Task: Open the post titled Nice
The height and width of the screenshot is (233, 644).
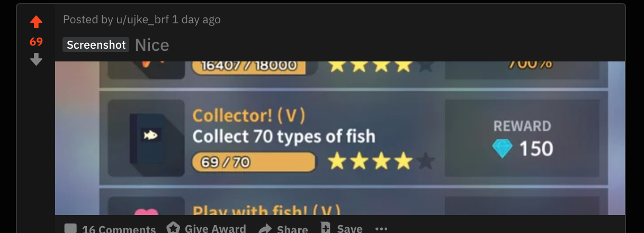Action: tap(152, 45)
